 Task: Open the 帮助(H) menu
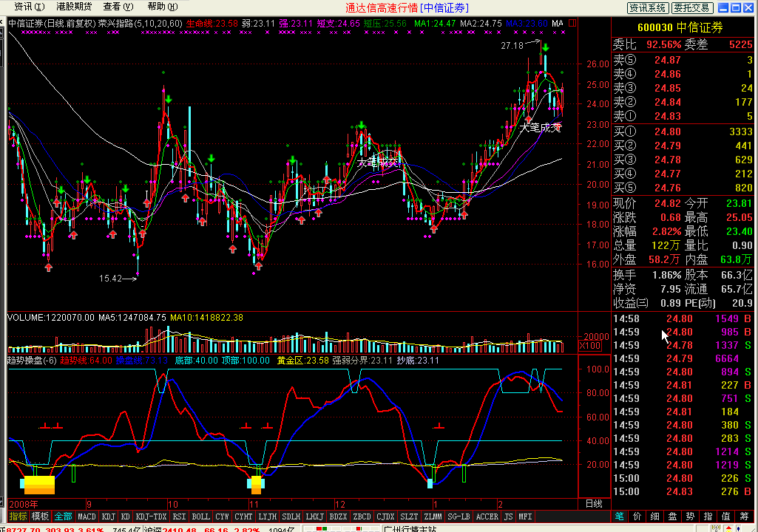point(163,7)
